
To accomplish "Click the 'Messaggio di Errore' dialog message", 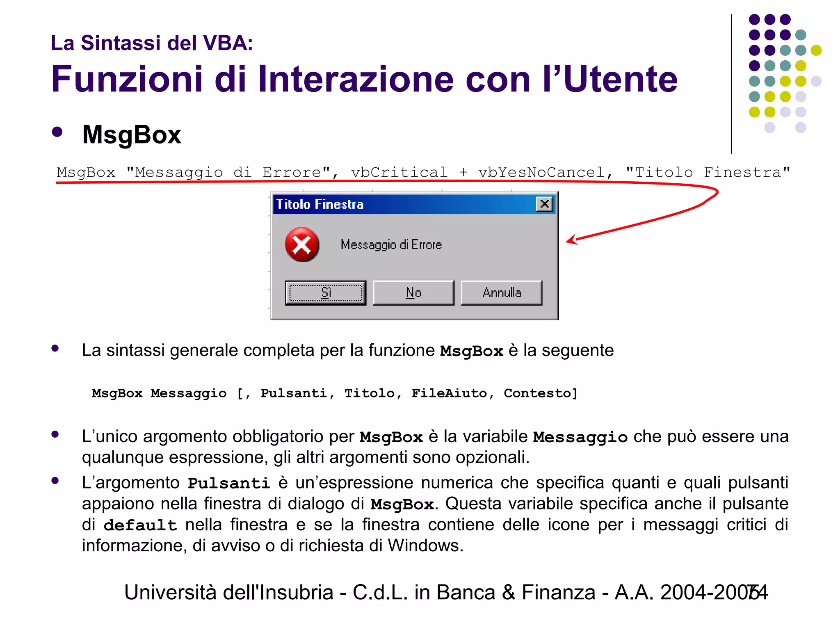I will (391, 245).
